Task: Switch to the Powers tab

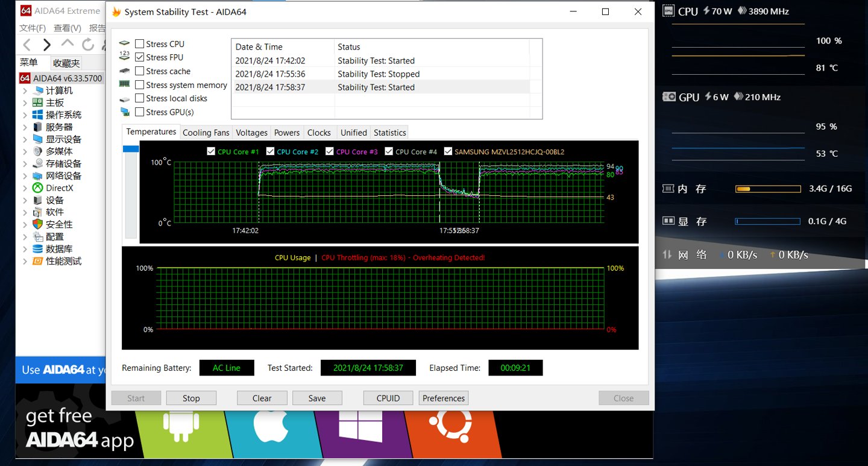Action: tap(287, 133)
